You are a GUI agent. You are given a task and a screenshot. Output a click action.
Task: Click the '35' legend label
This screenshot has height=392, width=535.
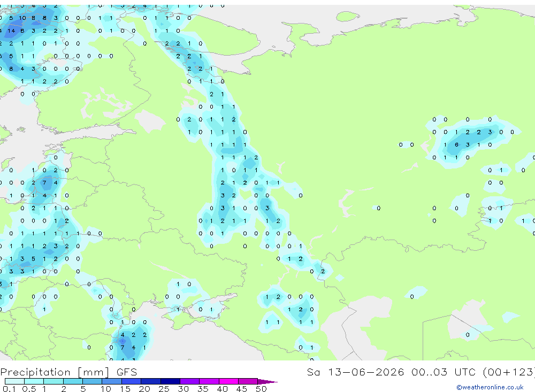[x=203, y=389]
